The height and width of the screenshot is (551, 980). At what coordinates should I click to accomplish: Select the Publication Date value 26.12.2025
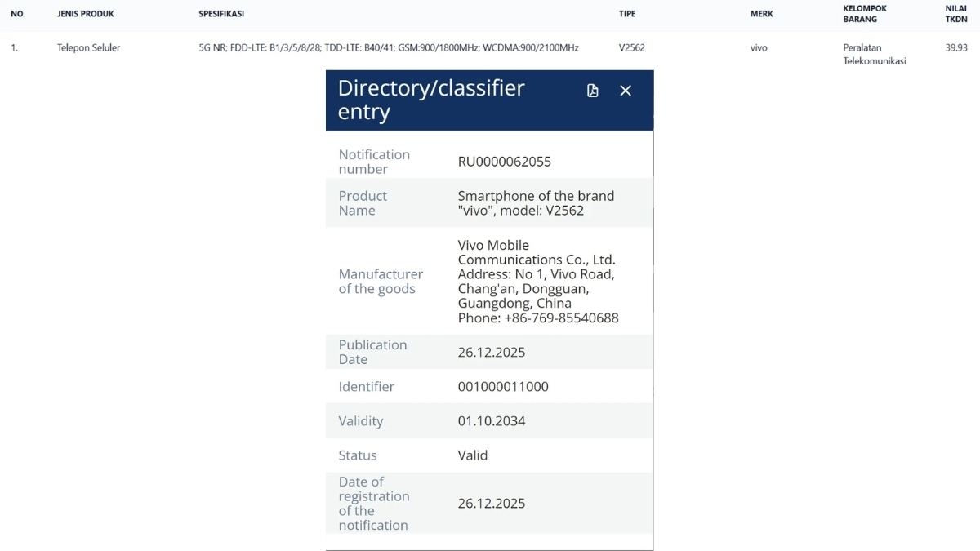pyautogui.click(x=492, y=353)
